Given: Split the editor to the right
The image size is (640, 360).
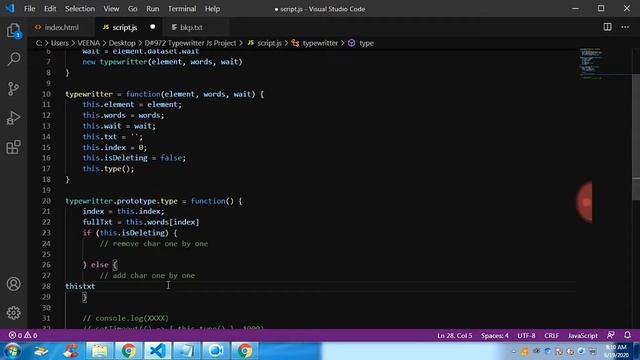Looking at the screenshot, I should pos(607,27).
